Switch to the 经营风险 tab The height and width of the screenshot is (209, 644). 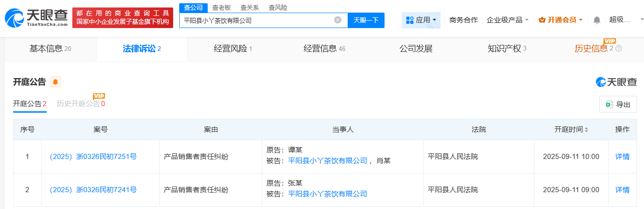point(233,49)
